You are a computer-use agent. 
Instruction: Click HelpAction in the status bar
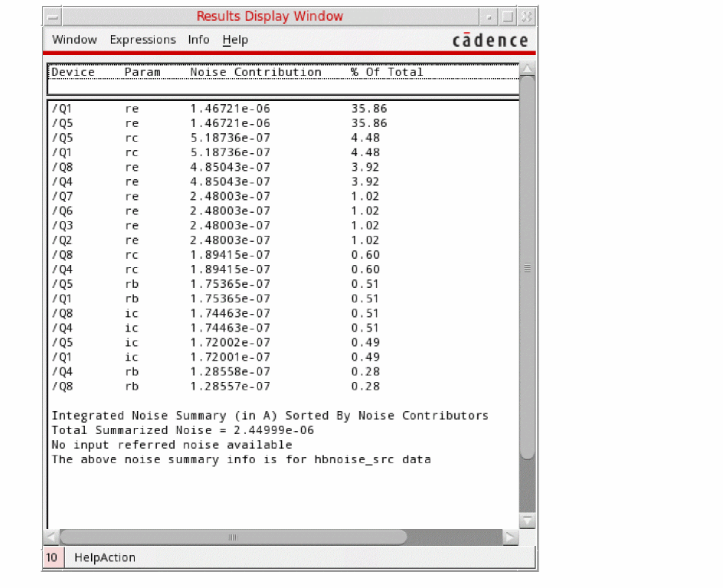(x=105, y=557)
